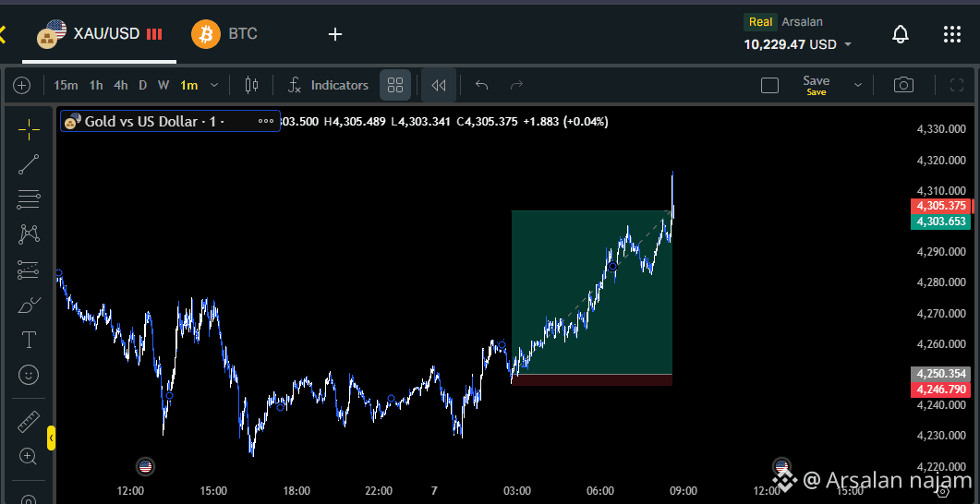This screenshot has width=980, height=504.
Task: Select the XAU/USD tab
Action: pos(100,34)
